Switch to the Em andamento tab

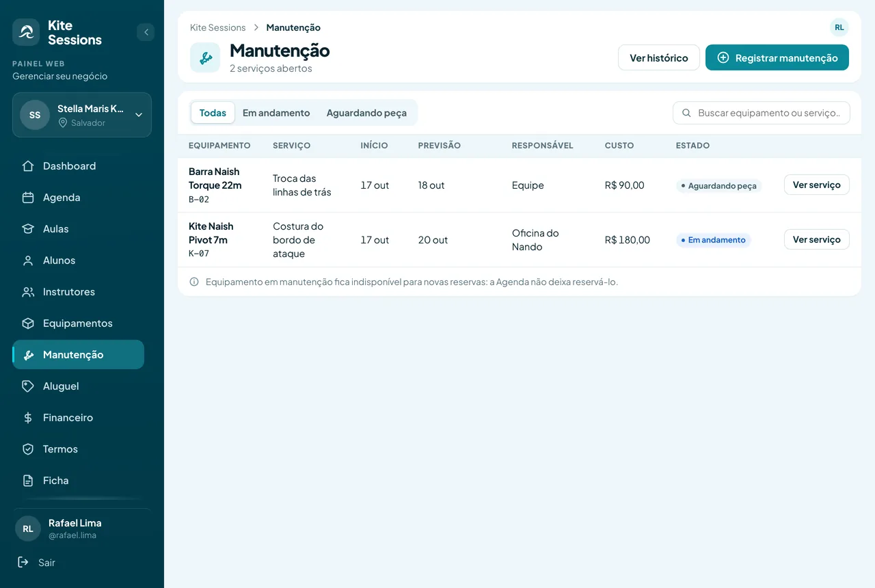276,113
